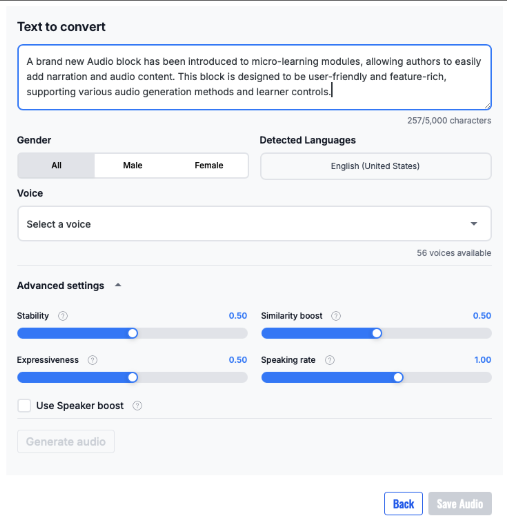Open the Similarity boost help icon
This screenshot has width=507, height=524.
point(336,316)
